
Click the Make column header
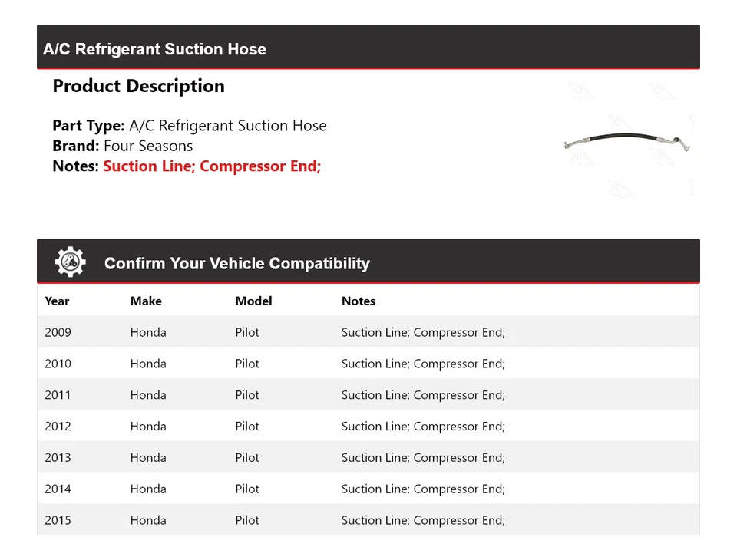click(x=146, y=301)
